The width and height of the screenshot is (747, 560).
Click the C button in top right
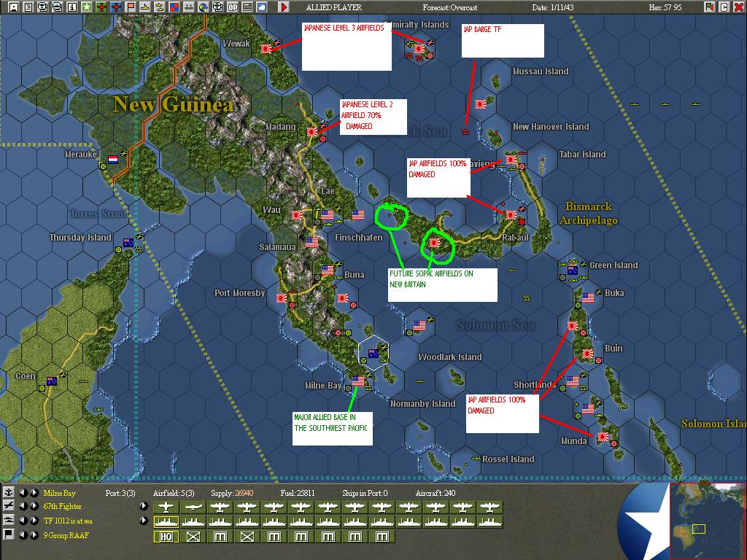724,7
